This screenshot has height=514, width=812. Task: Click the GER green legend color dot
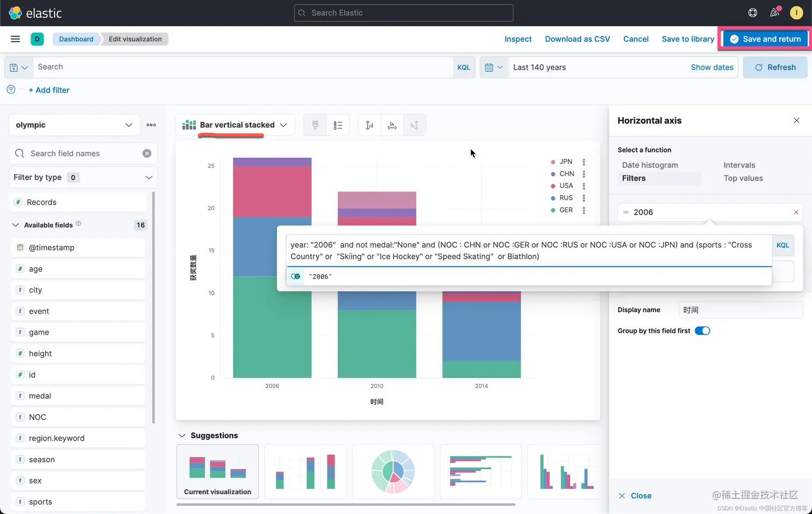553,210
